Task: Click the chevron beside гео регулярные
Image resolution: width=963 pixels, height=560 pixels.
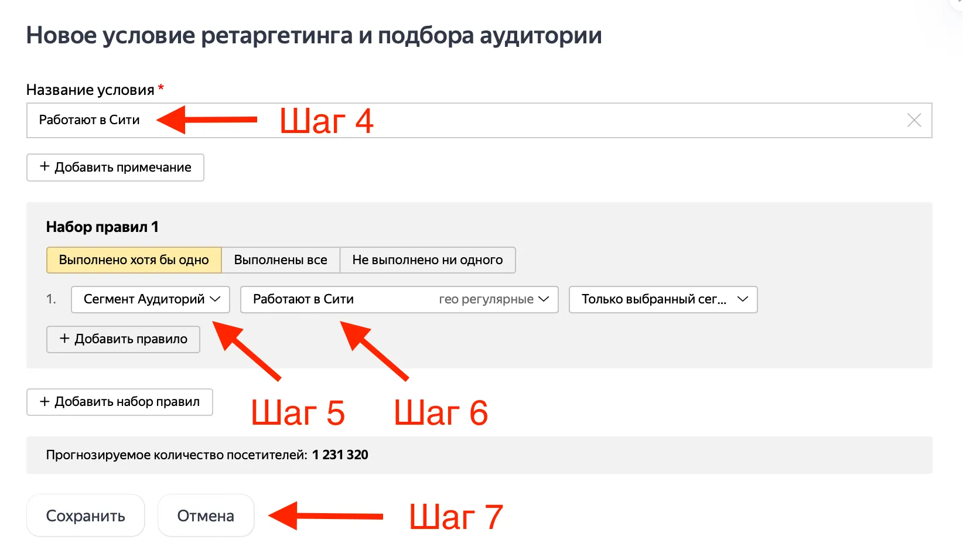Action: [544, 299]
